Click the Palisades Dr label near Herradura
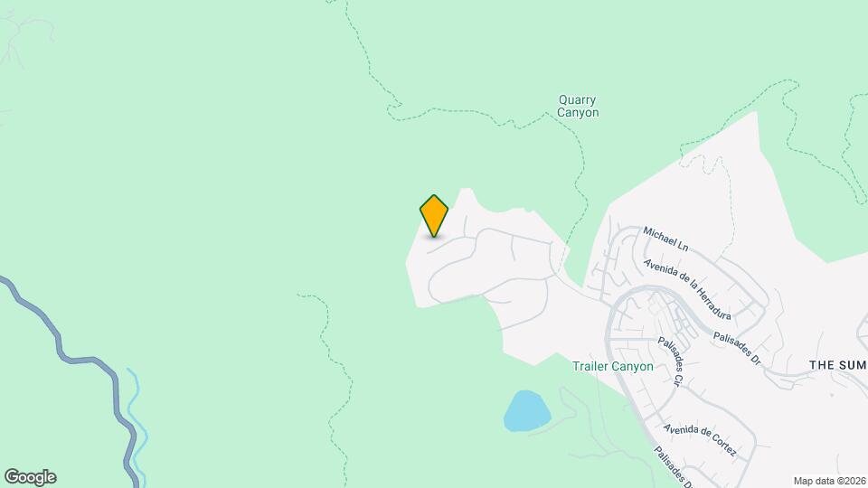Viewport: 868px width, 488px height. (x=737, y=349)
